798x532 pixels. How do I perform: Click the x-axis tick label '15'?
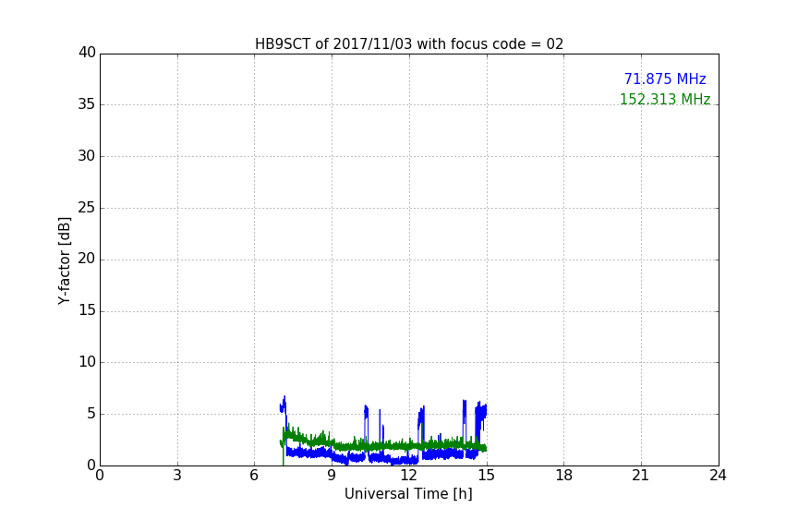pos(487,476)
